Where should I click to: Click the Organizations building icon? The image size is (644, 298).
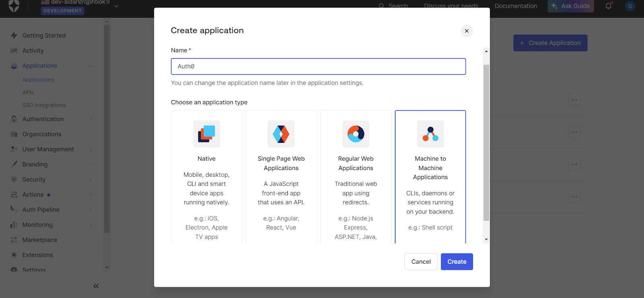(14, 134)
